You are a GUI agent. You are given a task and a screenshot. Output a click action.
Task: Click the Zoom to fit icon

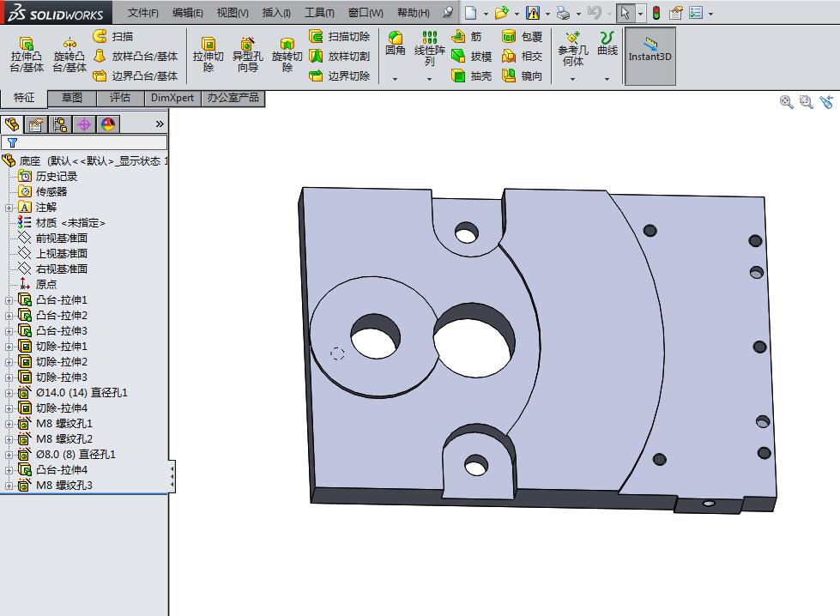pos(786,102)
